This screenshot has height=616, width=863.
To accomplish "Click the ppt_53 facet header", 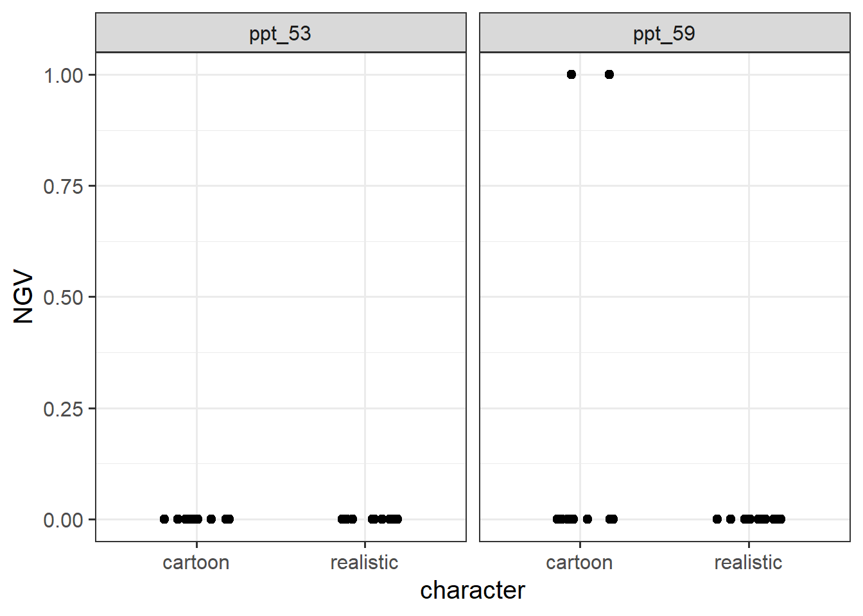I will tap(280, 33).
